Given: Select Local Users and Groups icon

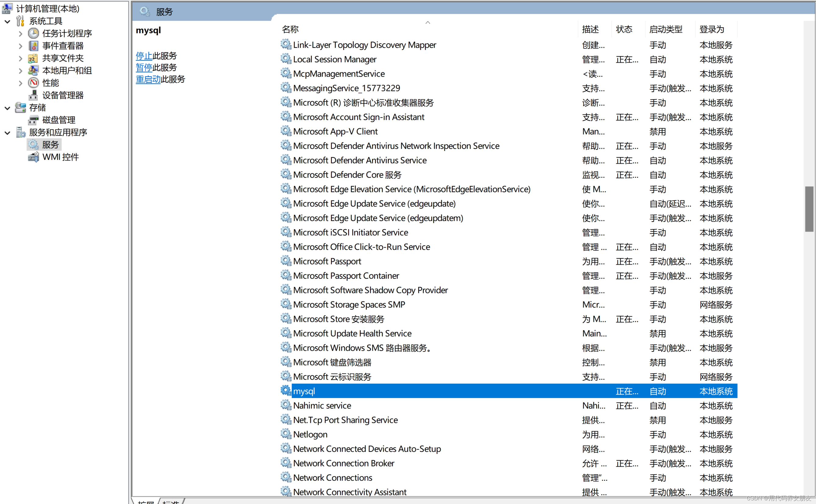Looking at the screenshot, I should click(33, 70).
